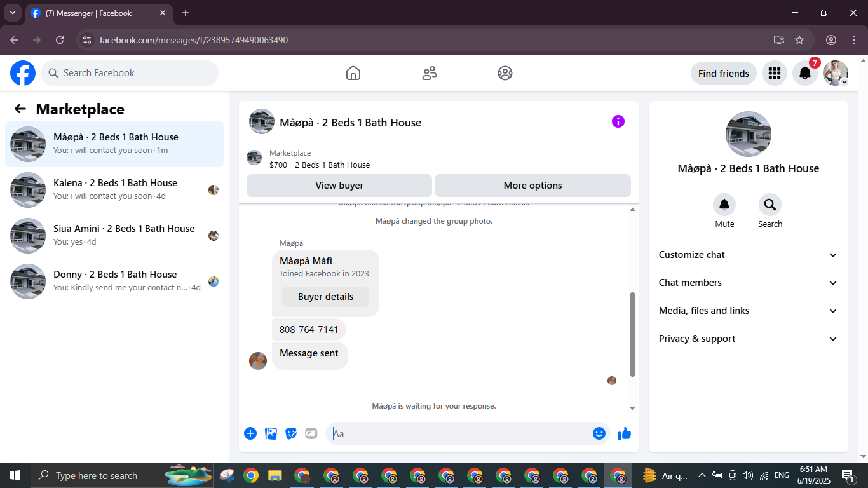Search in conversation from right panel
Viewport: 868px width, 488px height.
[x=770, y=205]
